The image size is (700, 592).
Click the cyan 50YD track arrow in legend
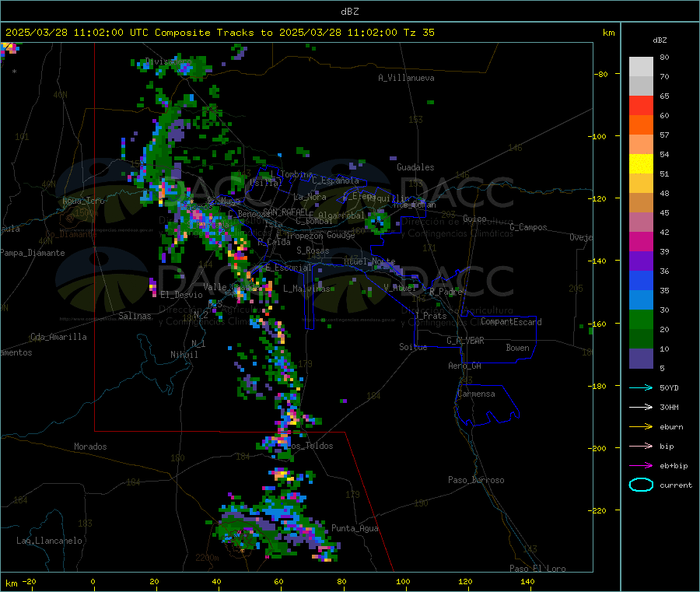(641, 387)
